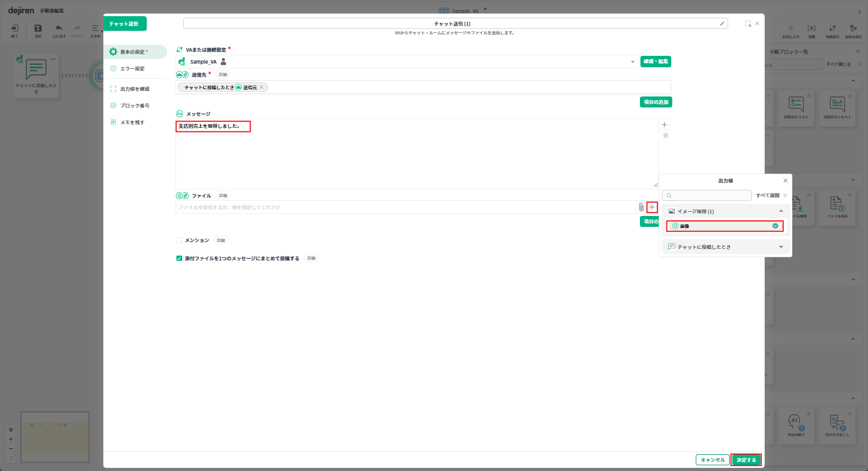The height and width of the screenshot is (471, 868).
Task: Open 出力値を確認 in the left sidebar
Action: coord(135,89)
